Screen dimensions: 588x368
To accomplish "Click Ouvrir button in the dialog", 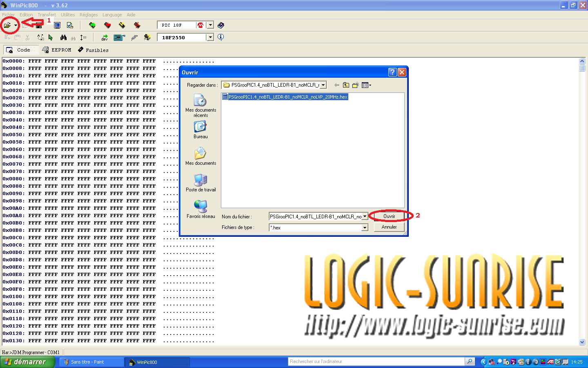I will 389,216.
